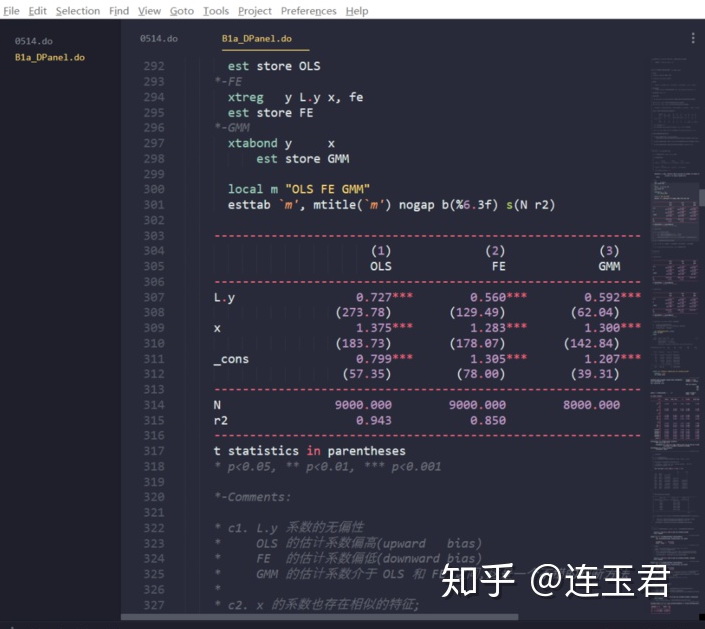The height and width of the screenshot is (629, 705).
Task: Click the coefficient value 0.592***
Action: tap(612, 297)
